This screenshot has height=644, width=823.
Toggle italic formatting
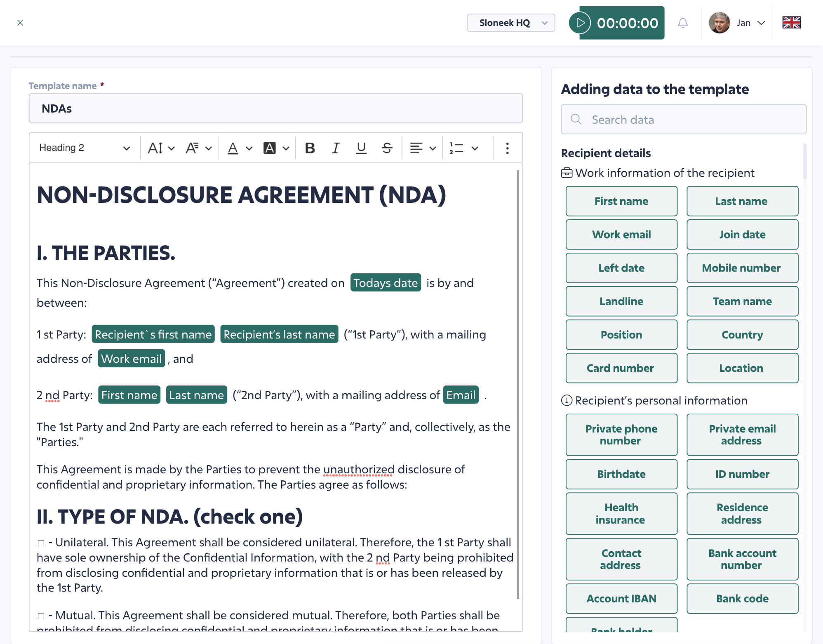pos(336,148)
